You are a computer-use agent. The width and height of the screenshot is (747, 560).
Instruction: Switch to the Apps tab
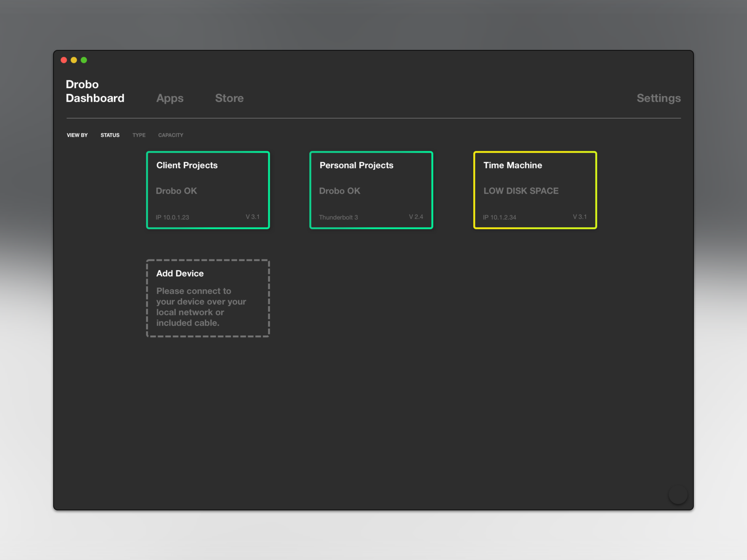click(170, 98)
